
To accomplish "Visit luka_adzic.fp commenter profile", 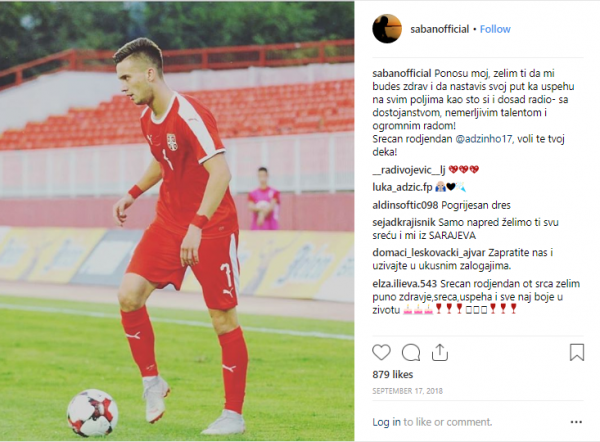I will pyautogui.click(x=402, y=187).
